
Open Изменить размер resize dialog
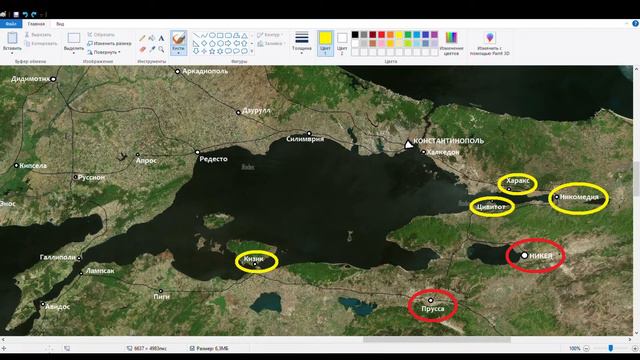[109, 43]
